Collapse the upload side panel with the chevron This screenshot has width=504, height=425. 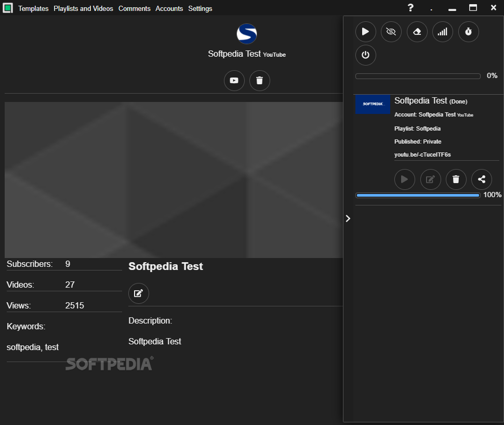click(x=348, y=218)
